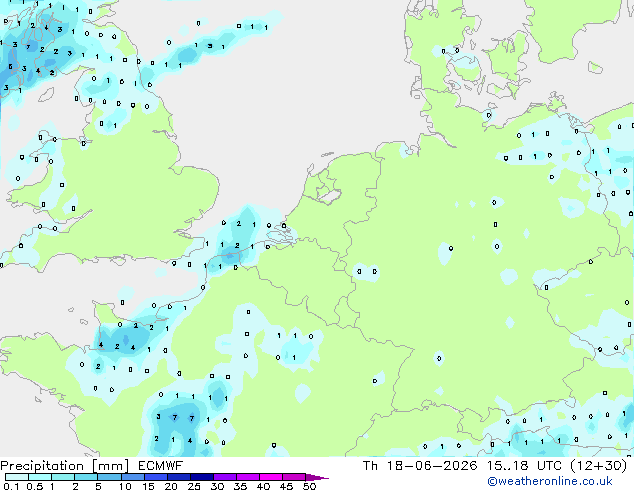The image size is (634, 490).
Task: Click the 2–5 mm legend color swatch
Action: 86,477
